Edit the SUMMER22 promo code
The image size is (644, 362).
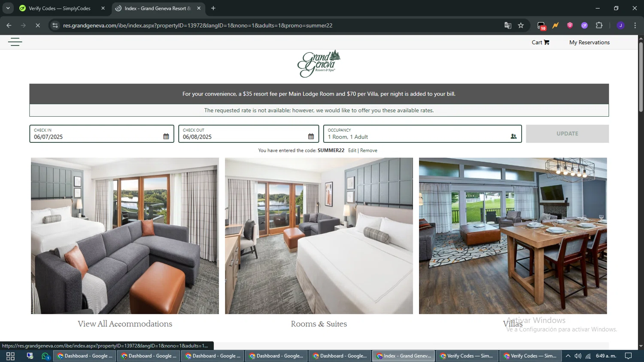(352, 151)
